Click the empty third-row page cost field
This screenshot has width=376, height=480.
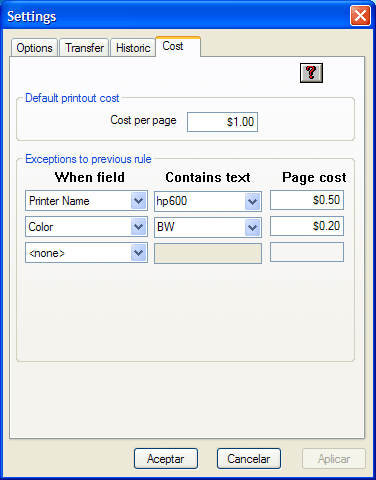[x=307, y=252]
